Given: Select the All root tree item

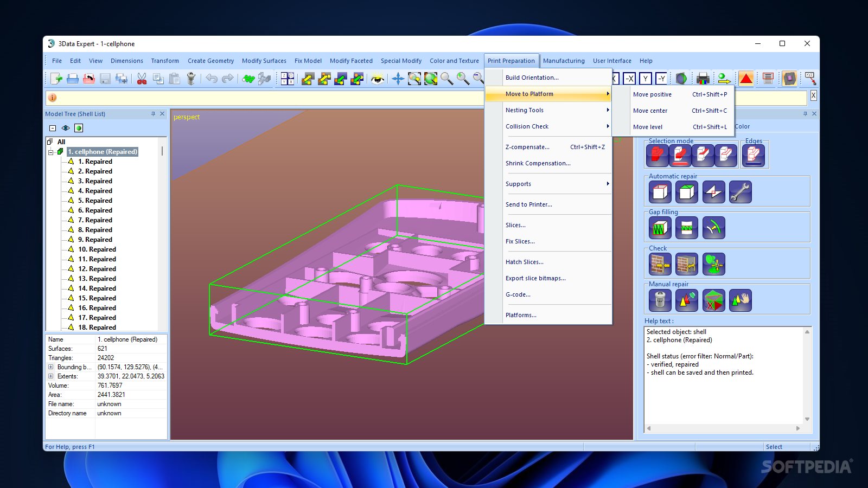Looking at the screenshot, I should pos(61,142).
